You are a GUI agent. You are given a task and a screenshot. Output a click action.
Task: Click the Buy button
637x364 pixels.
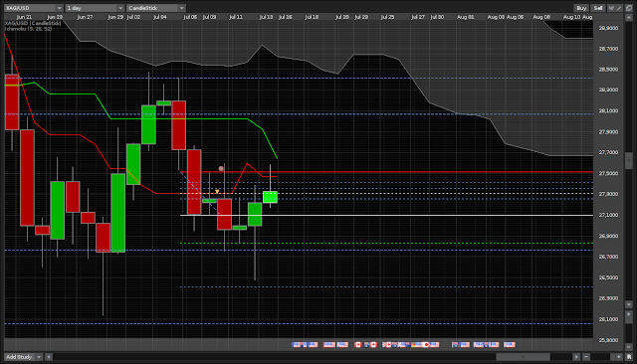click(x=581, y=8)
